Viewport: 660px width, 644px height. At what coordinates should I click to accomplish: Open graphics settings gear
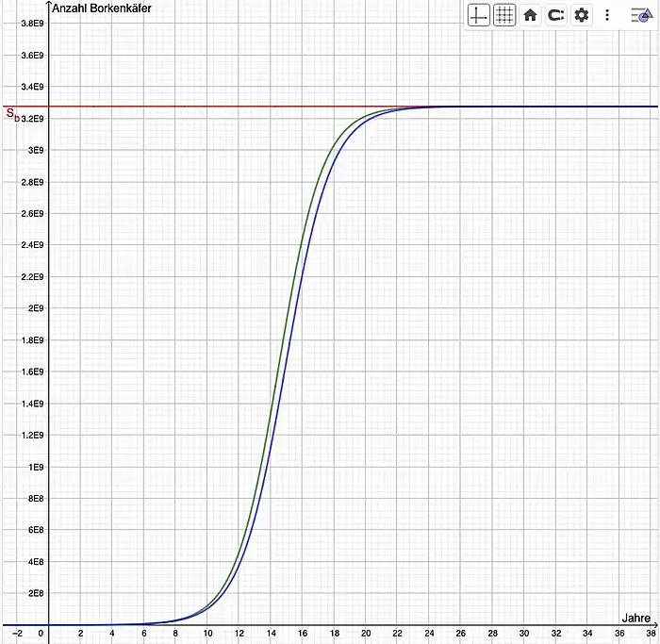(x=582, y=15)
